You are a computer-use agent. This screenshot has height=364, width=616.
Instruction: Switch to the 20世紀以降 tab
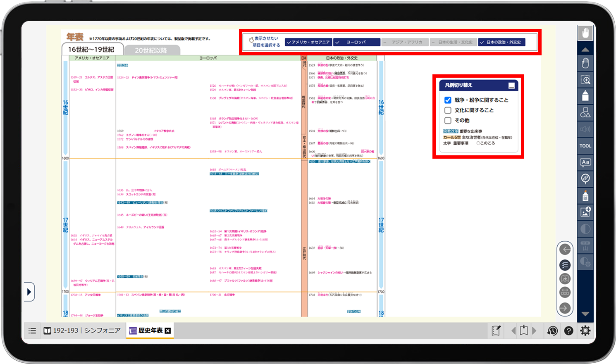[x=151, y=50]
